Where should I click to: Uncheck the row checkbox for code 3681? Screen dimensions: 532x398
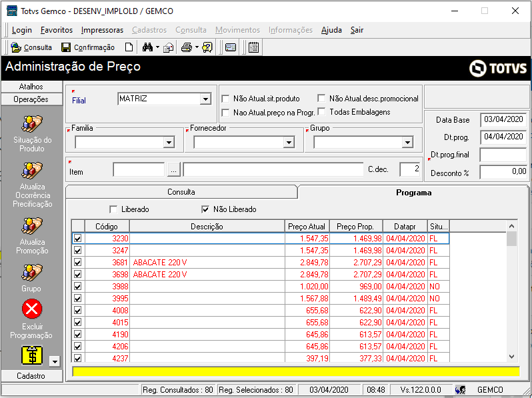tap(78, 262)
